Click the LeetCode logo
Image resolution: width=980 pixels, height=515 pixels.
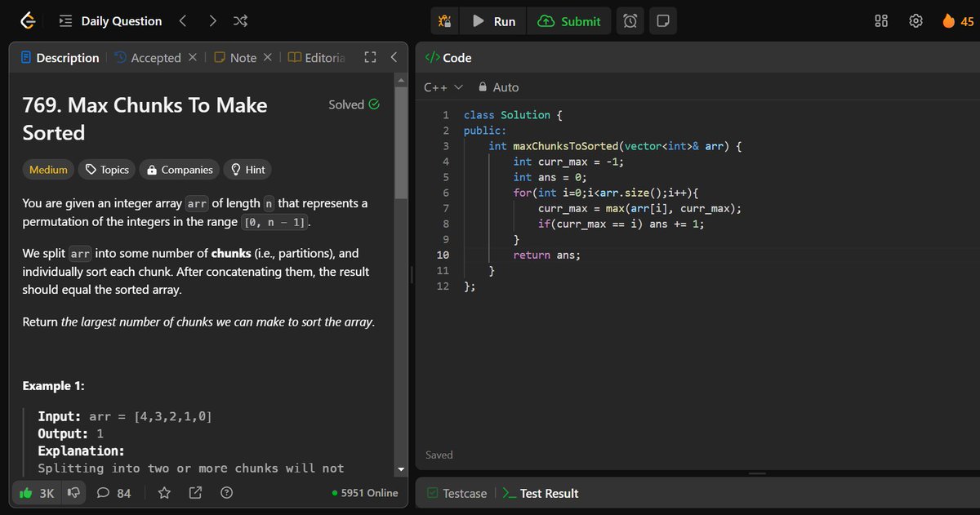pyautogui.click(x=27, y=20)
